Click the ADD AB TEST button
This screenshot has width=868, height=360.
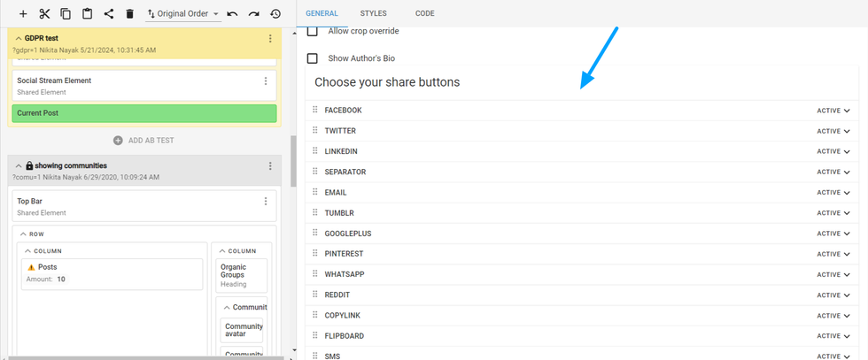point(143,141)
